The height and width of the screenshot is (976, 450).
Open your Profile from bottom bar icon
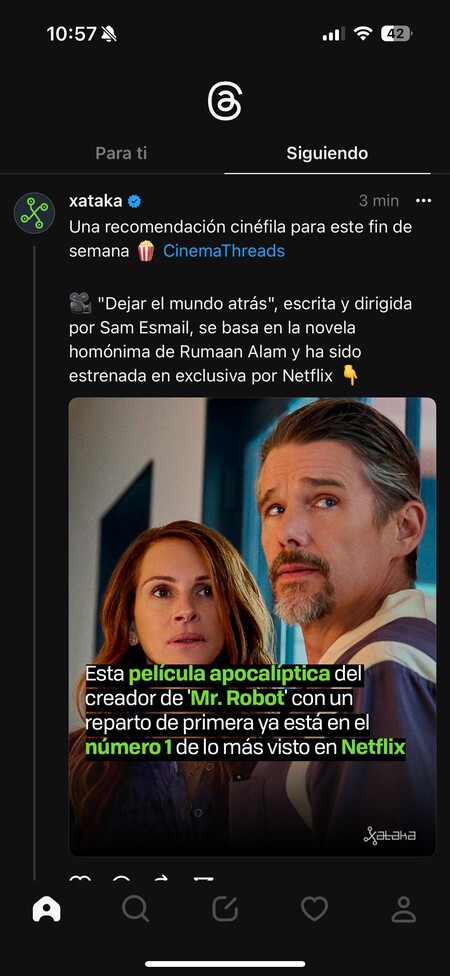coord(403,909)
